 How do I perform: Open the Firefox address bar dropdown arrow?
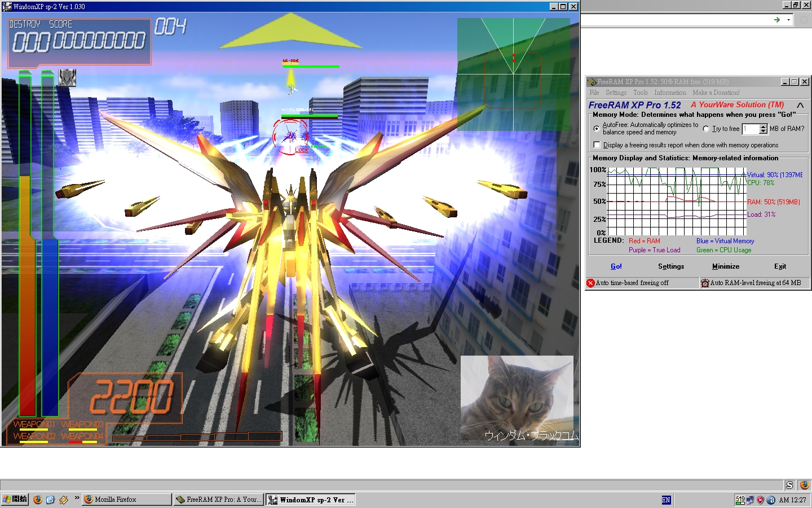click(788, 20)
